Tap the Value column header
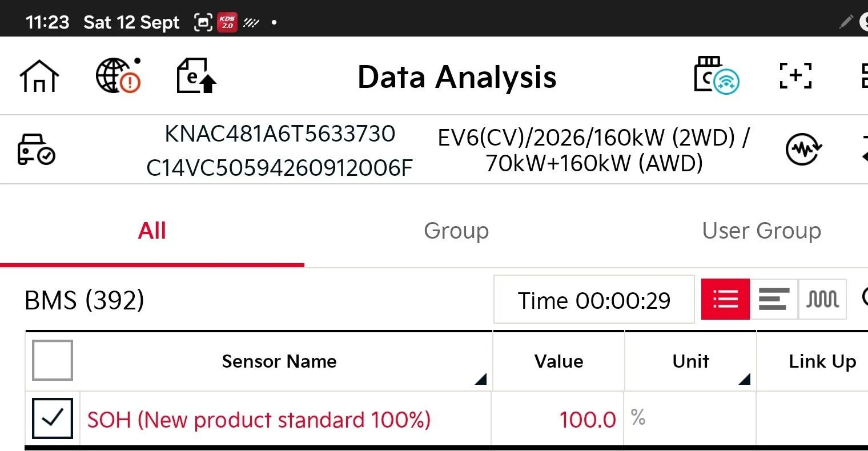The image size is (868, 451). tap(558, 361)
